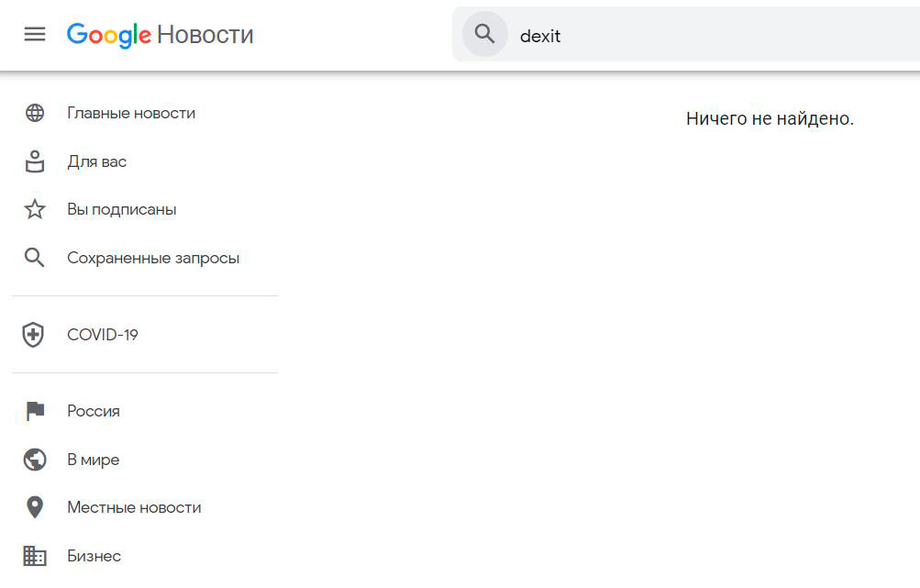Open Местные новости category
This screenshot has height=588, width=920.
coord(134,507)
